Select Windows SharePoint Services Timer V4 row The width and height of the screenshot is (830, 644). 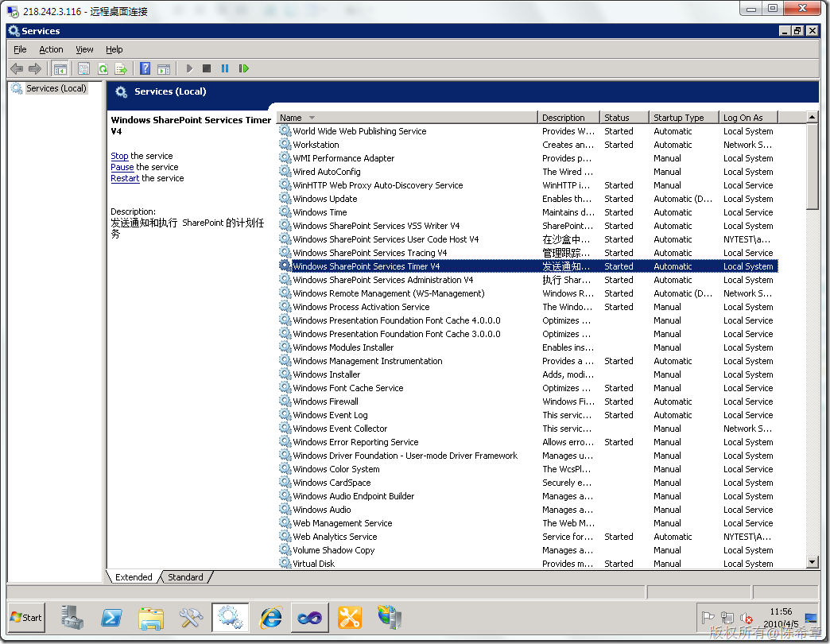528,266
